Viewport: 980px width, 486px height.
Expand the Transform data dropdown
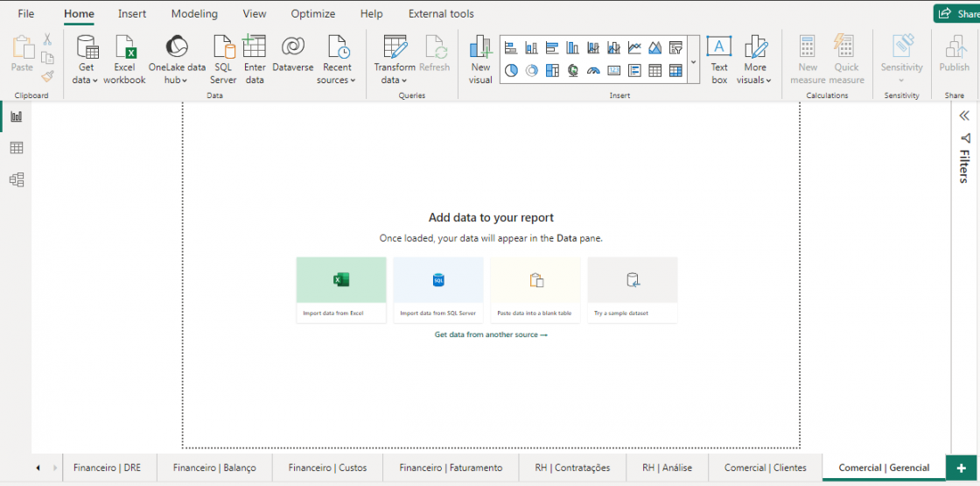point(395,80)
